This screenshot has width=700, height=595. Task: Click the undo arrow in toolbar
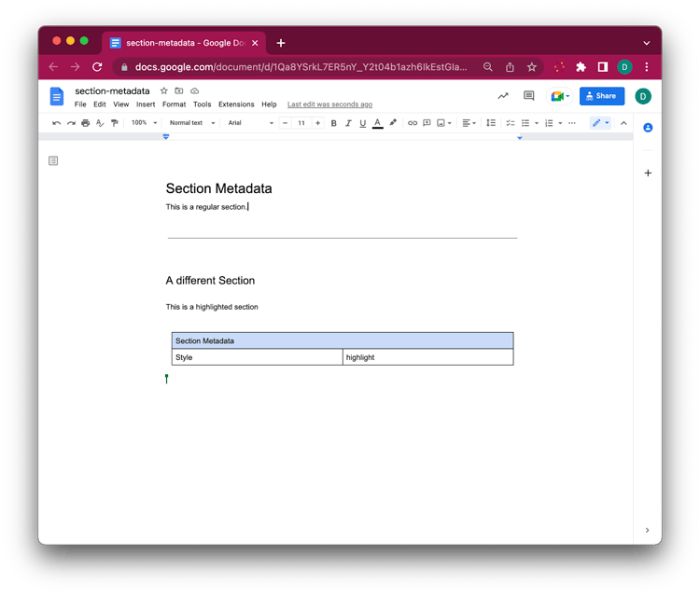[57, 123]
